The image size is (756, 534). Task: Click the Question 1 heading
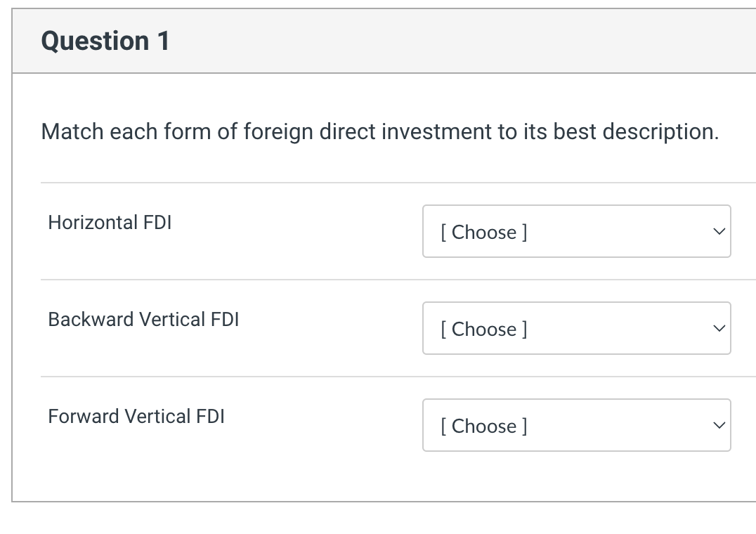coord(105,41)
